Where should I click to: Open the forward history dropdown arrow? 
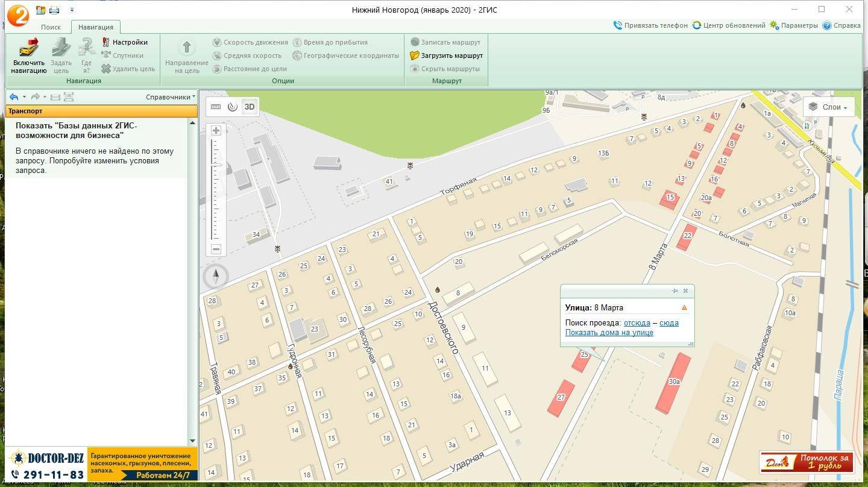pos(45,96)
